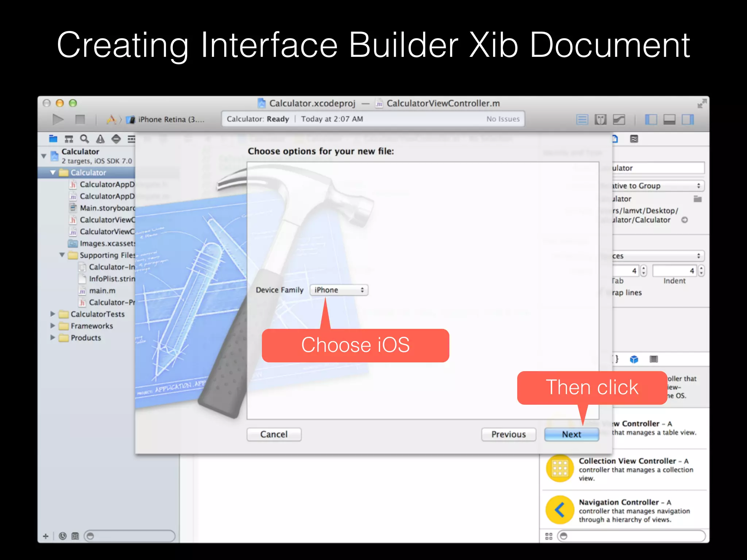
Task: Adjust the Tab width stepper
Action: pyautogui.click(x=643, y=271)
